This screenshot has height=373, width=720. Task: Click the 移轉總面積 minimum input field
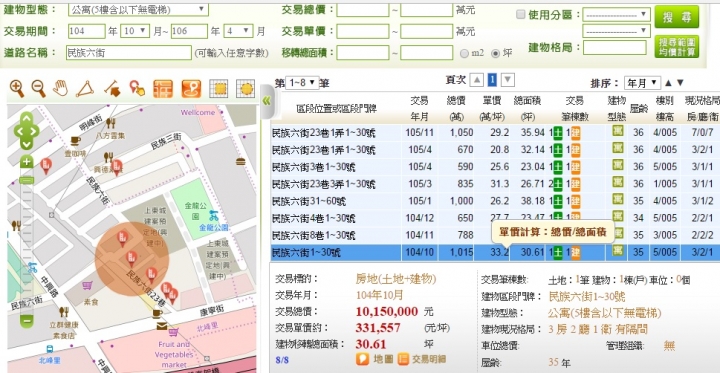click(363, 53)
